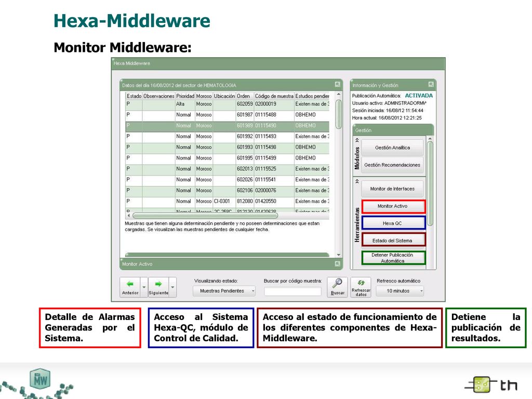
Task: Sort by the Observaciones column header
Action: [x=159, y=96]
